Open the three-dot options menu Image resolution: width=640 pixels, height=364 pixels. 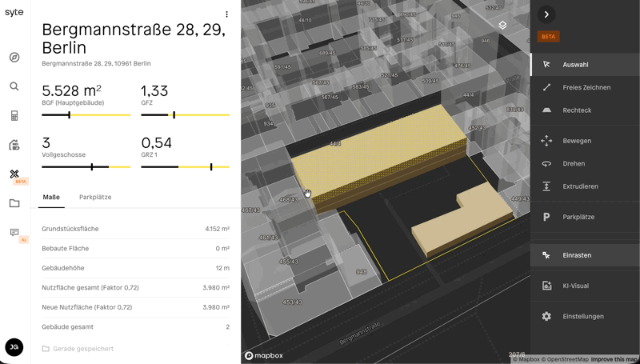click(227, 14)
